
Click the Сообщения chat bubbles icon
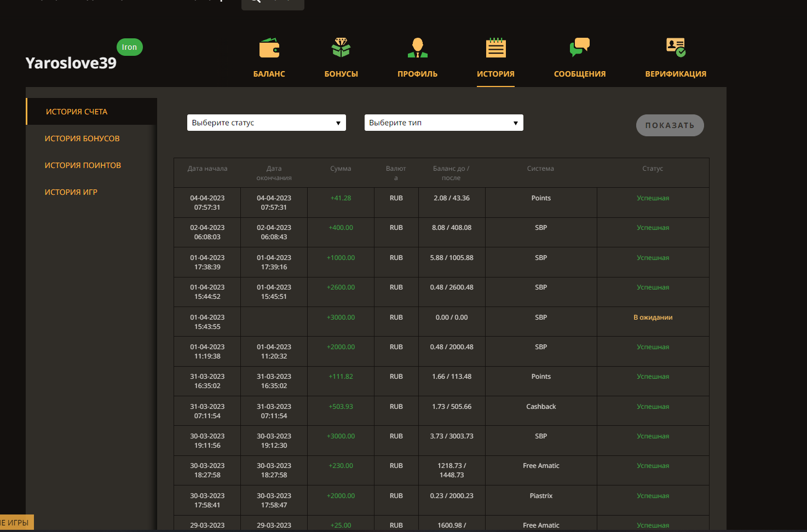click(x=580, y=48)
